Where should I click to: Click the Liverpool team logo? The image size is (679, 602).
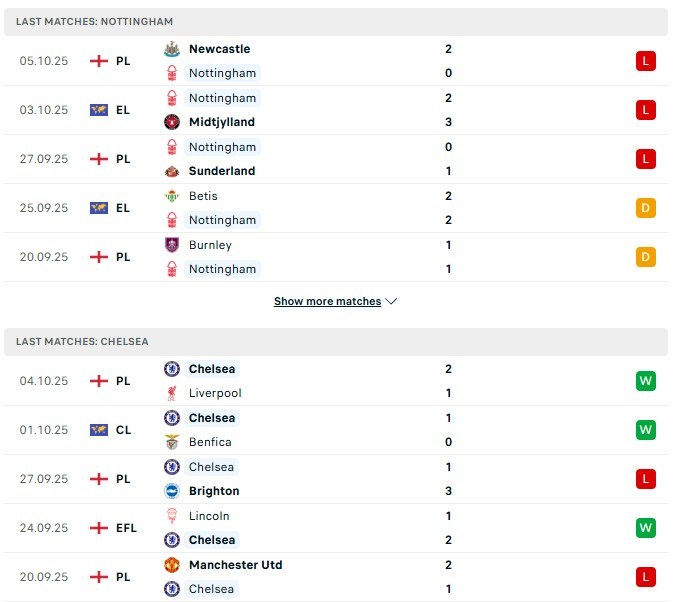pos(172,393)
